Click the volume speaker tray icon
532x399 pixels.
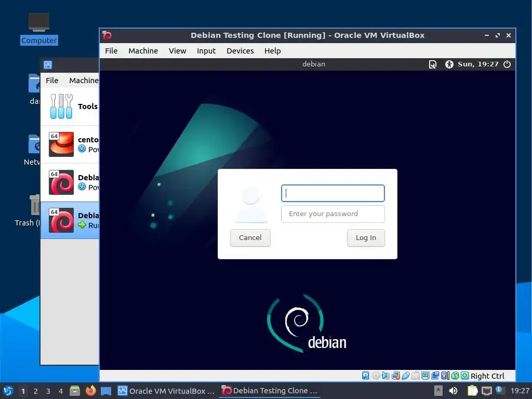(453, 391)
